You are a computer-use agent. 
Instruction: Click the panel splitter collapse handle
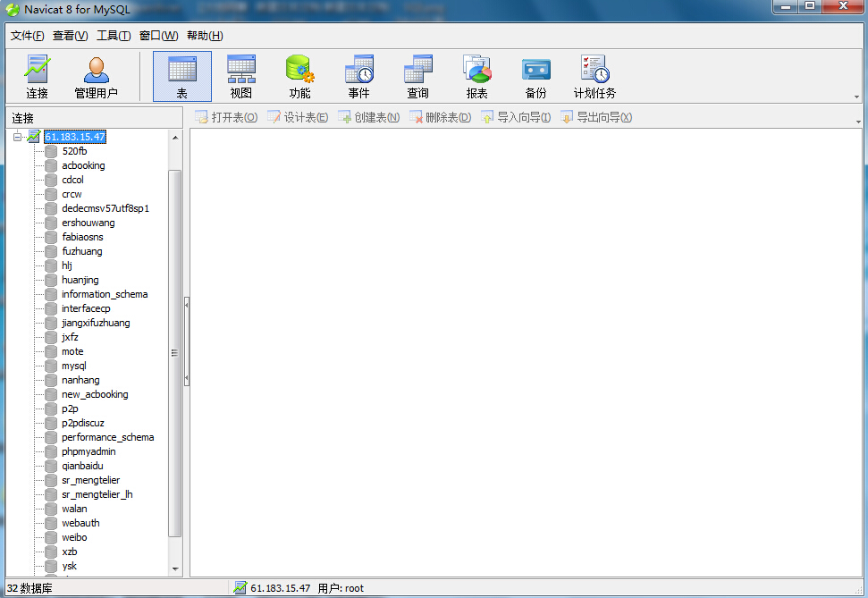coord(187,341)
